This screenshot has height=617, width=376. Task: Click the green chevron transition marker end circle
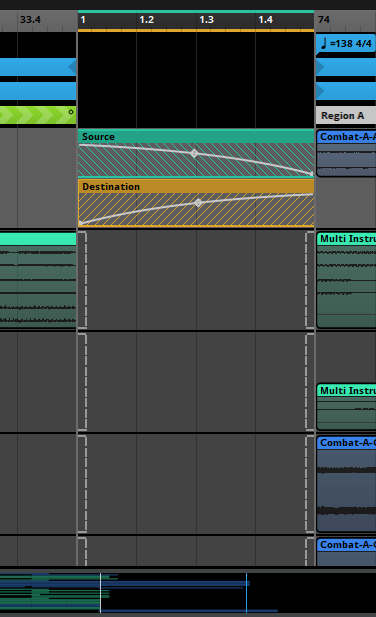pos(71,112)
